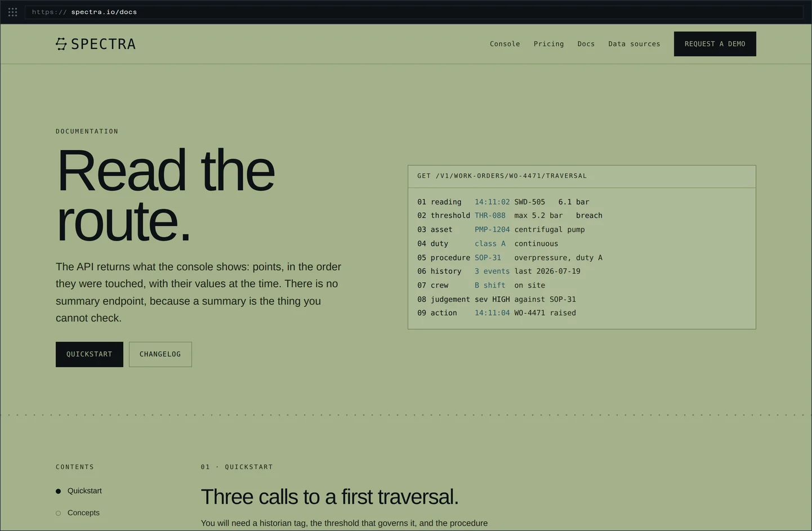
Task: Click the '3 events' history value
Action: tap(492, 271)
